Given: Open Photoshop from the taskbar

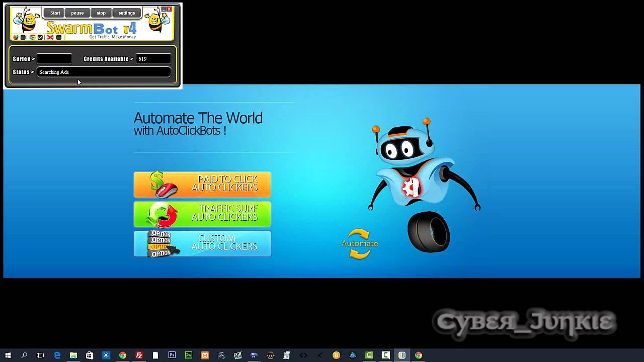Looking at the screenshot, I should pyautogui.click(x=172, y=355).
